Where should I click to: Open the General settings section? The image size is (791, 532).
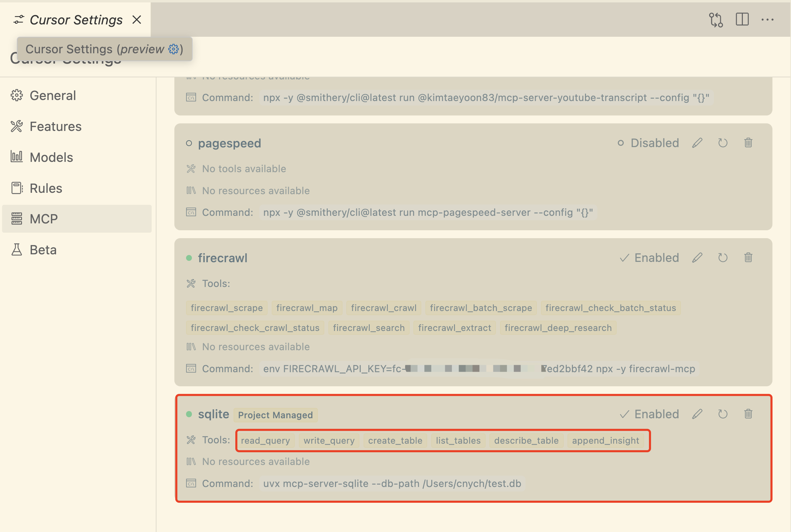pos(77,96)
